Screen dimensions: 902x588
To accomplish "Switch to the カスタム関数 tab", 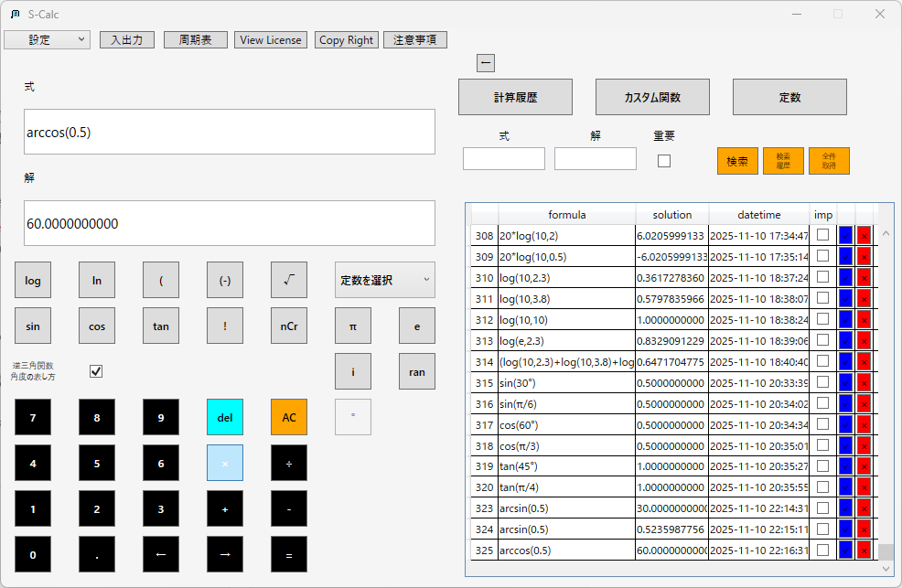I will (652, 96).
